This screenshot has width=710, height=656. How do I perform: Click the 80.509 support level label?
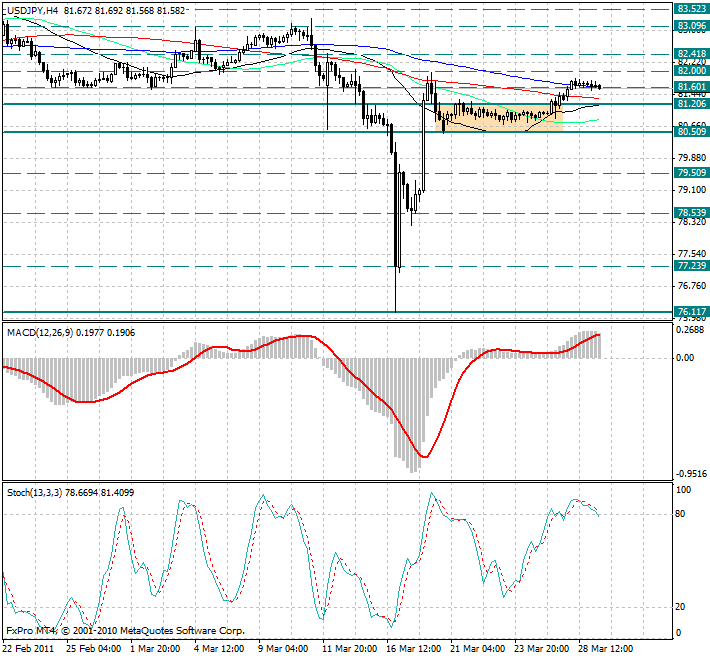tap(691, 132)
